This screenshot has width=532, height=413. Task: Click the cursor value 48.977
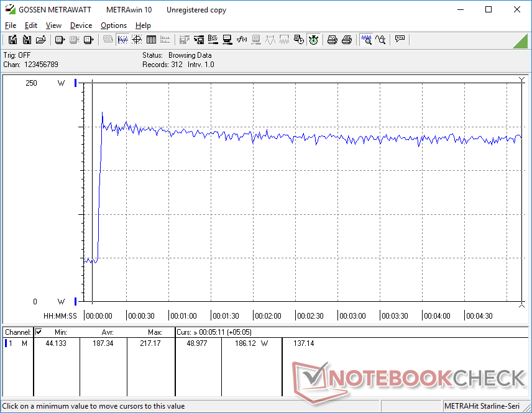click(197, 343)
